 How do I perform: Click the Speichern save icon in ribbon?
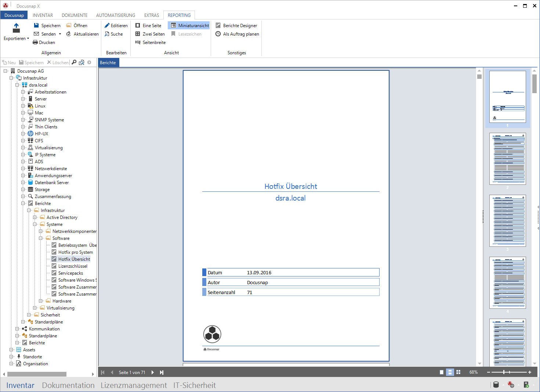coord(36,25)
